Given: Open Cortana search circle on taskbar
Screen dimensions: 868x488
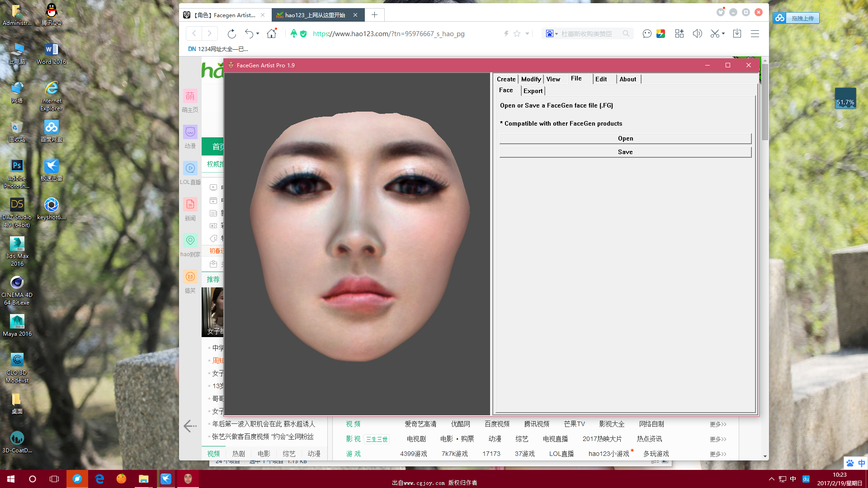Looking at the screenshot, I should (x=32, y=479).
